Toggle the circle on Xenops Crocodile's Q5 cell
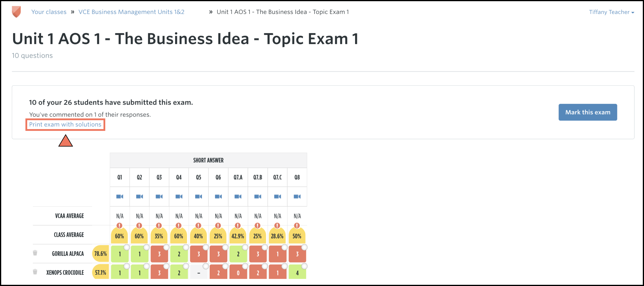Screen dimensions: 644x286 tap(206, 266)
